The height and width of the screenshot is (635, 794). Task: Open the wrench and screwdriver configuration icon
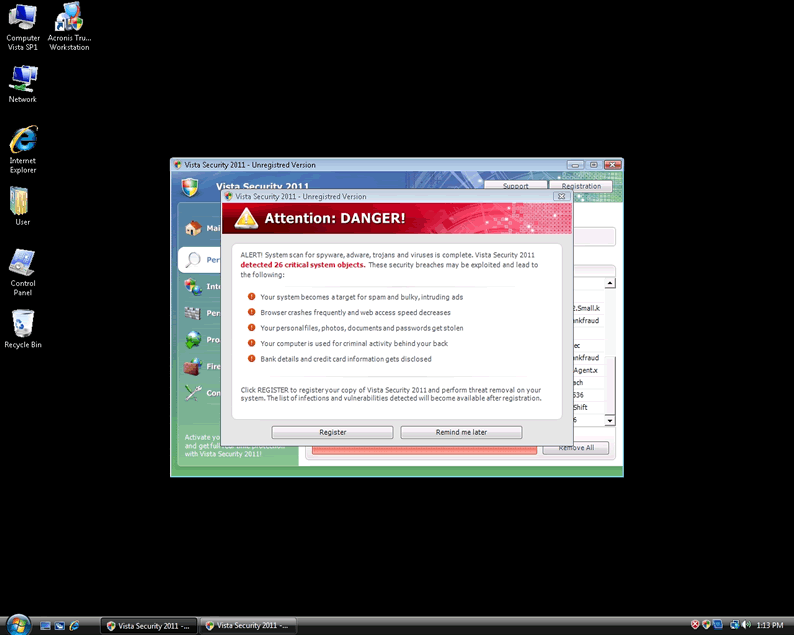193,393
